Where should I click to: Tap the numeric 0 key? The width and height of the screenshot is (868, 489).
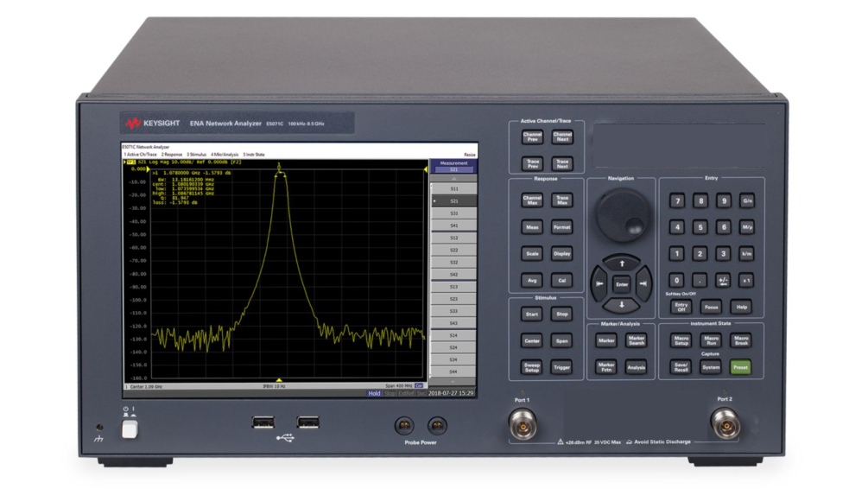(676, 280)
